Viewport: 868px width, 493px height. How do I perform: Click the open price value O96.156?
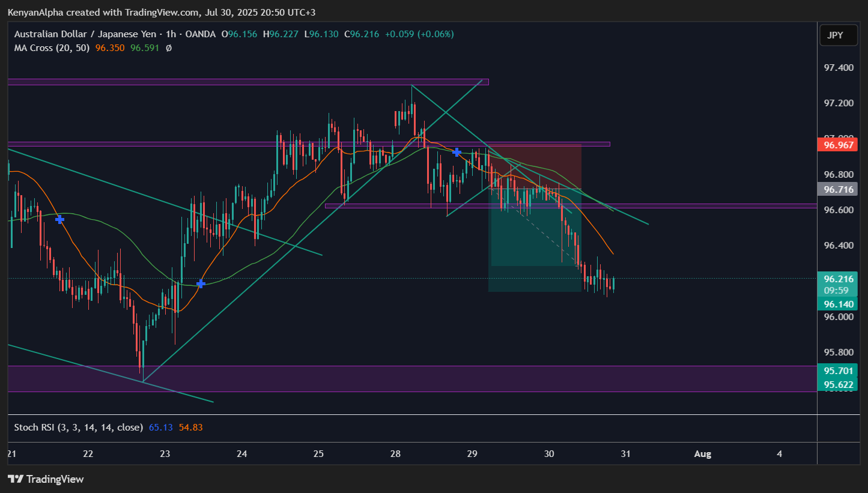(x=239, y=34)
